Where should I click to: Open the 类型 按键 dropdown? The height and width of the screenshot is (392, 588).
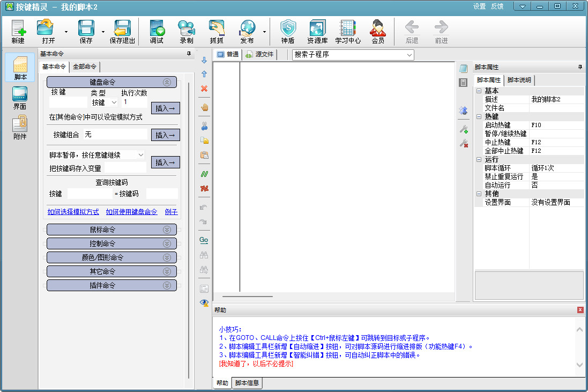pyautogui.click(x=104, y=102)
